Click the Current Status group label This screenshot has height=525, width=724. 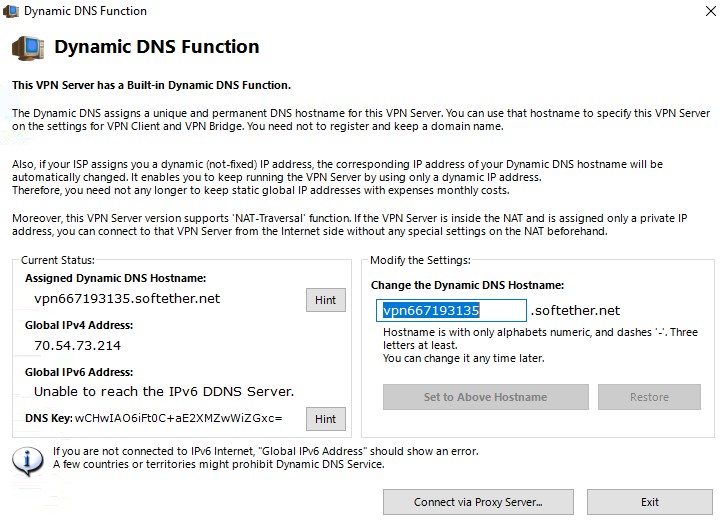point(57,260)
